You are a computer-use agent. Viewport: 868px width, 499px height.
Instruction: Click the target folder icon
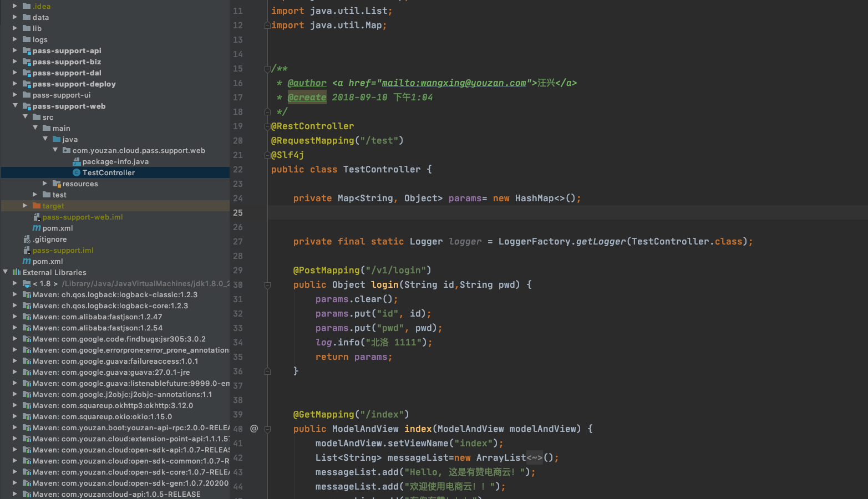[37, 206]
